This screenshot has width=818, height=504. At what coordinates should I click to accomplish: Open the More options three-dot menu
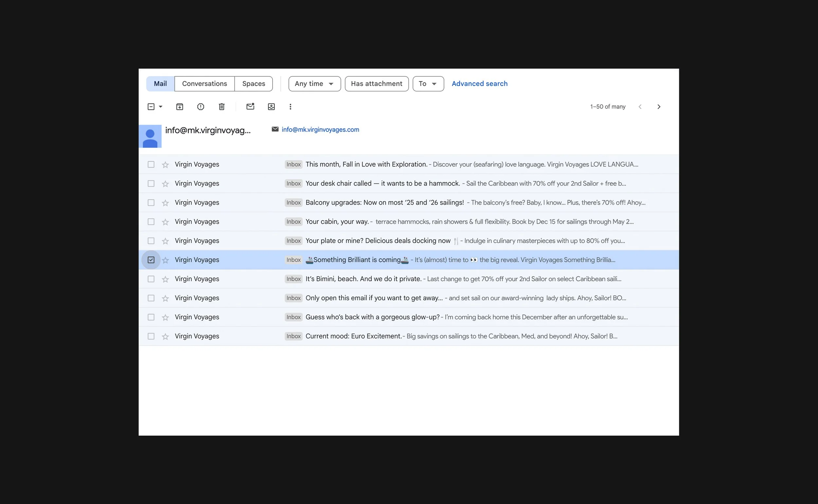(x=290, y=107)
